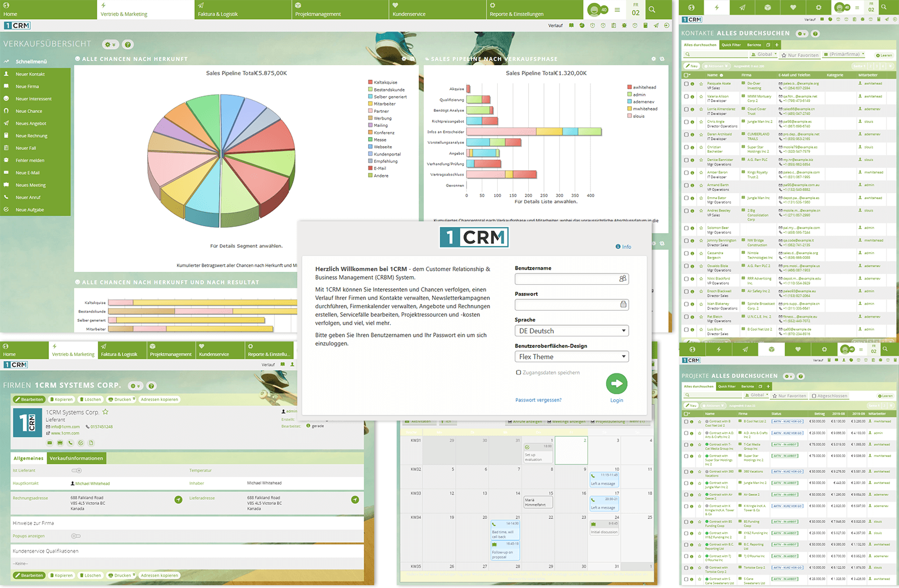Mark 1CRM Systems Corp. as favorite with the star
This screenshot has width=899, height=588.
point(105,412)
